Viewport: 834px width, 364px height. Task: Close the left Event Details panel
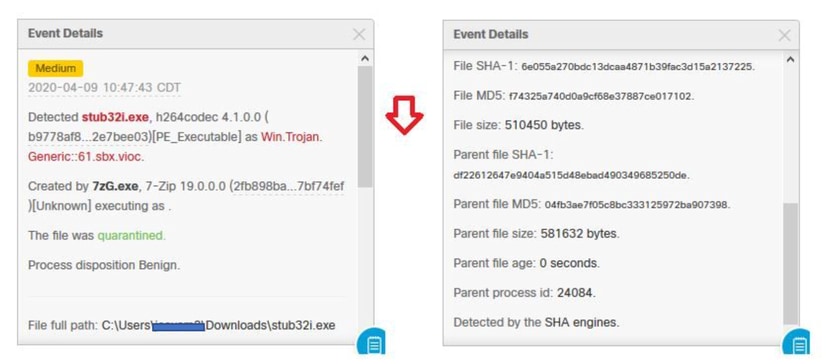click(359, 35)
